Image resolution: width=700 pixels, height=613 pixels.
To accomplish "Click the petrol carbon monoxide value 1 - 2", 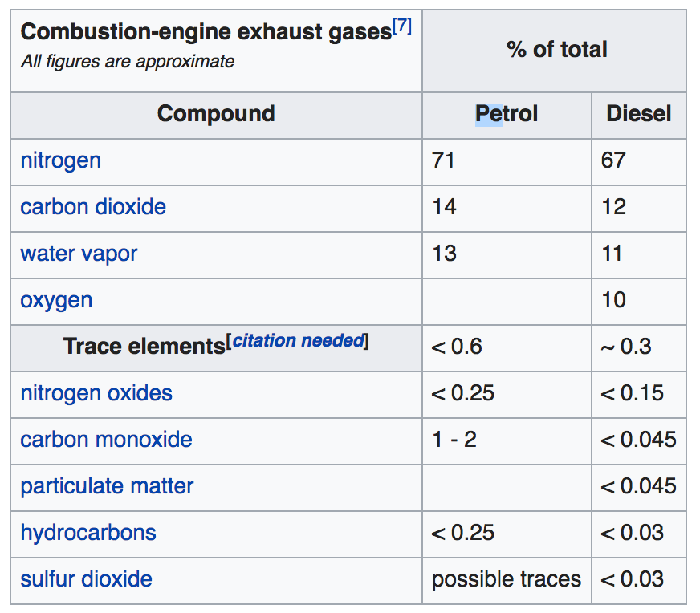I will point(454,440).
